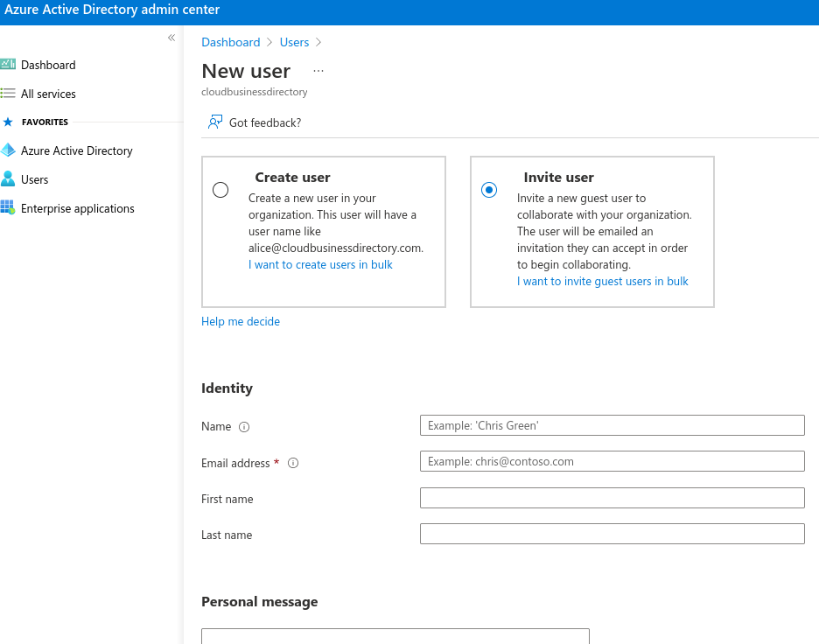Screen dimensions: 819x644
Task: Click the All services list icon
Action: (x=8, y=94)
